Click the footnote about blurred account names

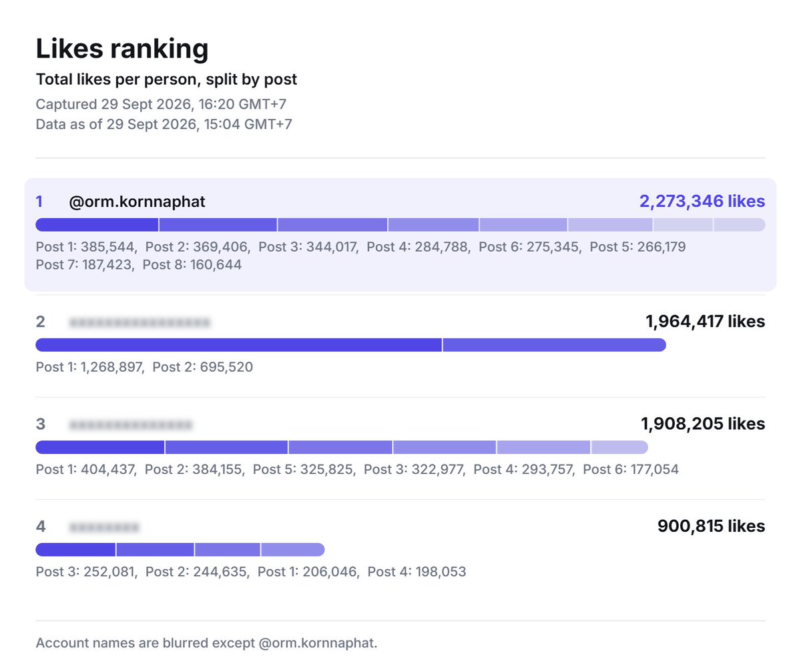[x=207, y=644]
